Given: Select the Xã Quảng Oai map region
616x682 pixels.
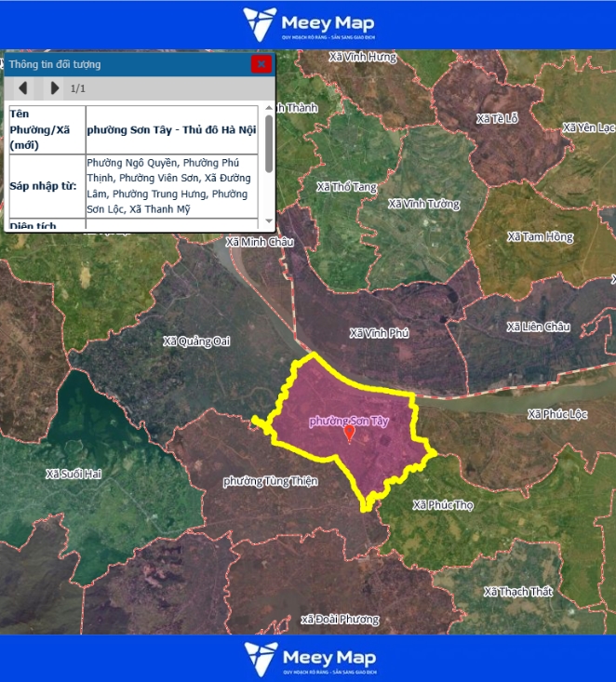Looking at the screenshot, I should click(196, 341).
